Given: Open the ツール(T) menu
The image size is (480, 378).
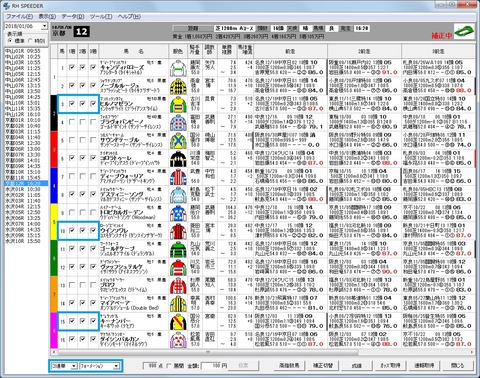Looking at the screenshot, I should coord(101,16).
